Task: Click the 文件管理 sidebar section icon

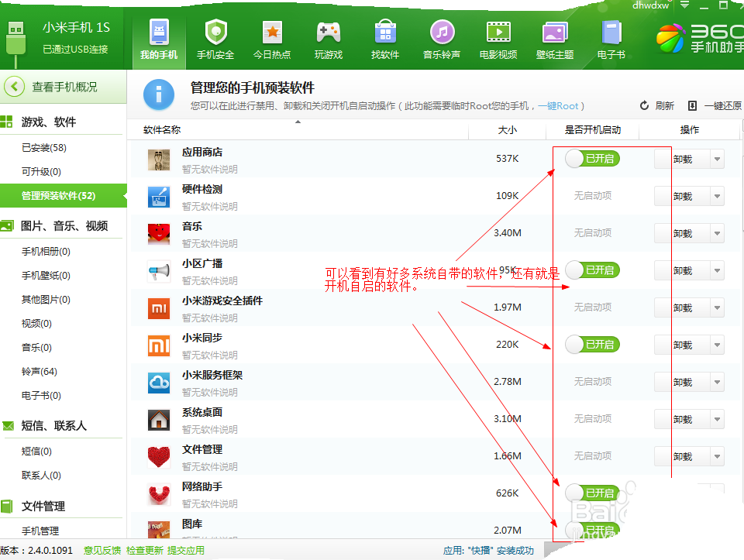Action: [7, 507]
